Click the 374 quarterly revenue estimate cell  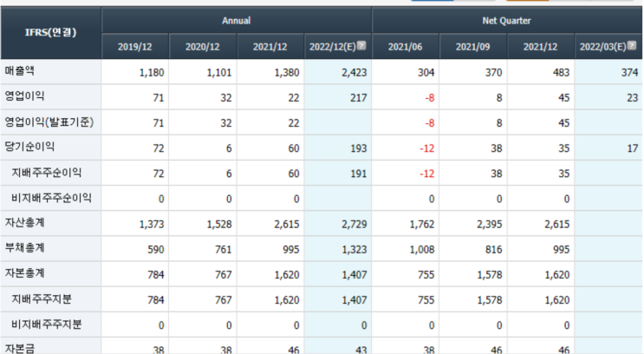coord(608,72)
